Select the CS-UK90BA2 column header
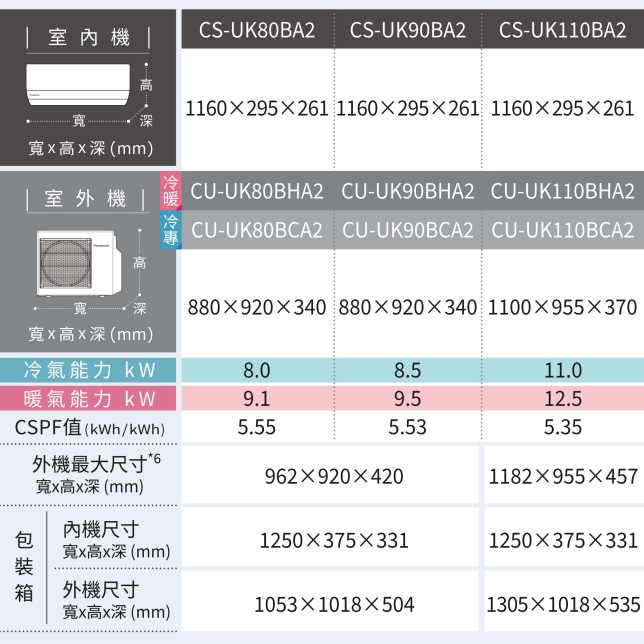 pyautogui.click(x=408, y=29)
